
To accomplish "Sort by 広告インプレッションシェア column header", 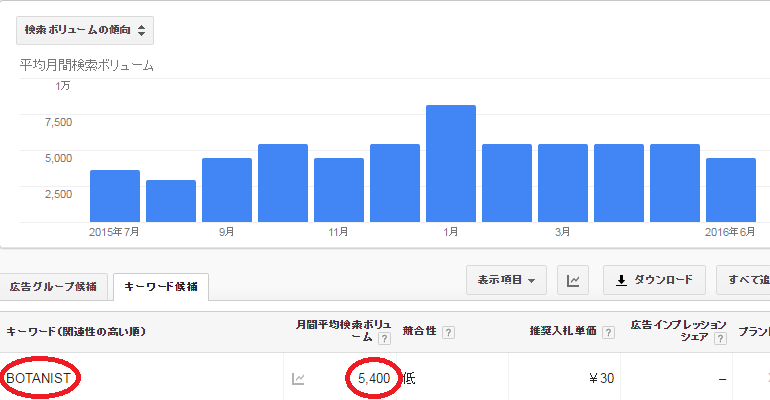I will point(678,331).
